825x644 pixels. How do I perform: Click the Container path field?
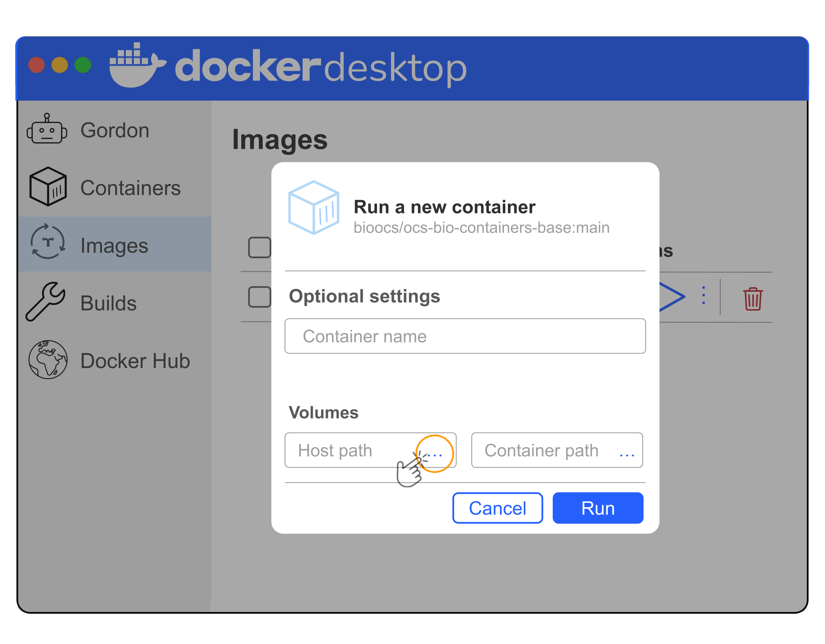click(x=557, y=450)
